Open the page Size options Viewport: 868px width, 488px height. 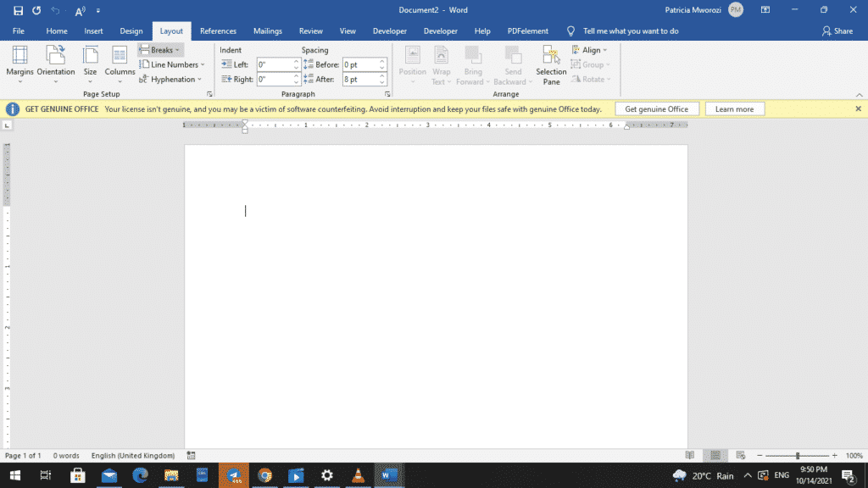(x=90, y=64)
